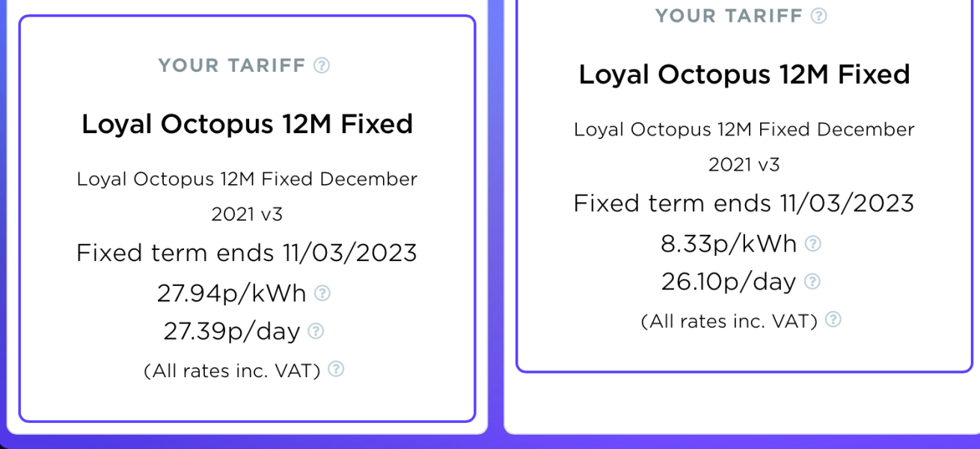Screen dimensions: 980x449
Task: Open help for right card's VAT rates note
Action: 833,320
